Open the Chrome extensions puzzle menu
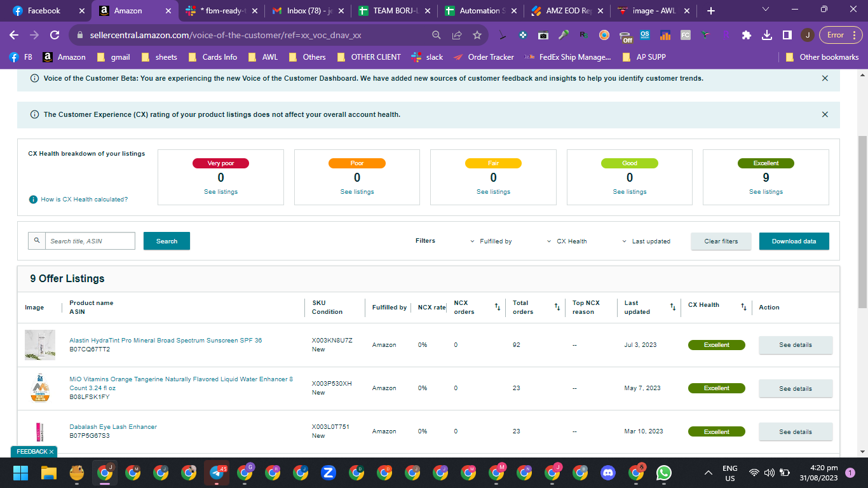 tap(747, 35)
